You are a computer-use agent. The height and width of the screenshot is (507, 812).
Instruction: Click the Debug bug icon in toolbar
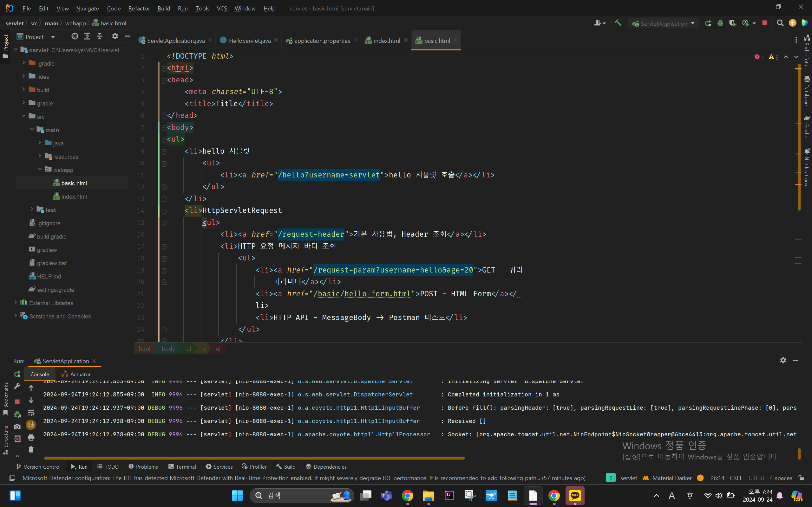[x=720, y=23]
